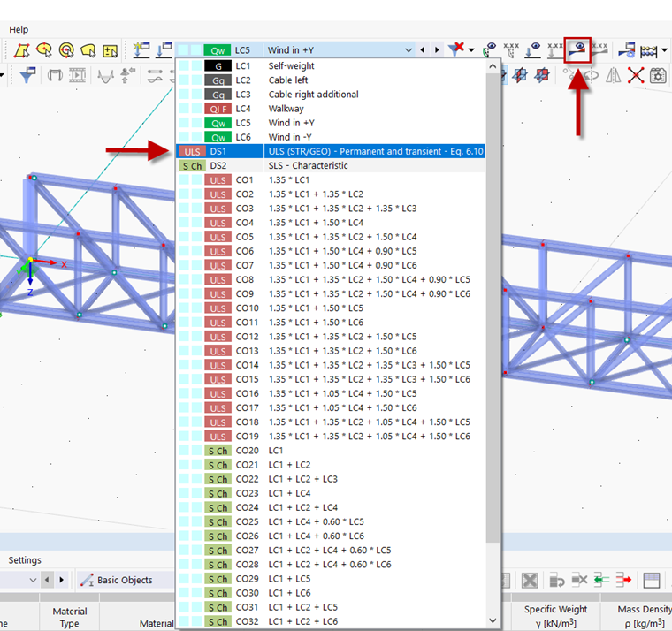This screenshot has height=631, width=672.
Task: Click the clipping plane icon with blue cross
Action: point(520,75)
